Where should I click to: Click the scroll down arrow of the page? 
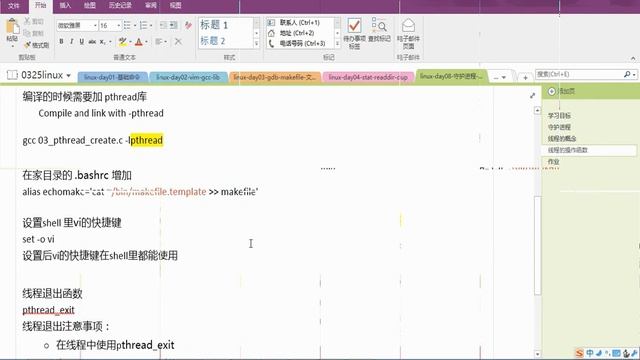coord(537,354)
